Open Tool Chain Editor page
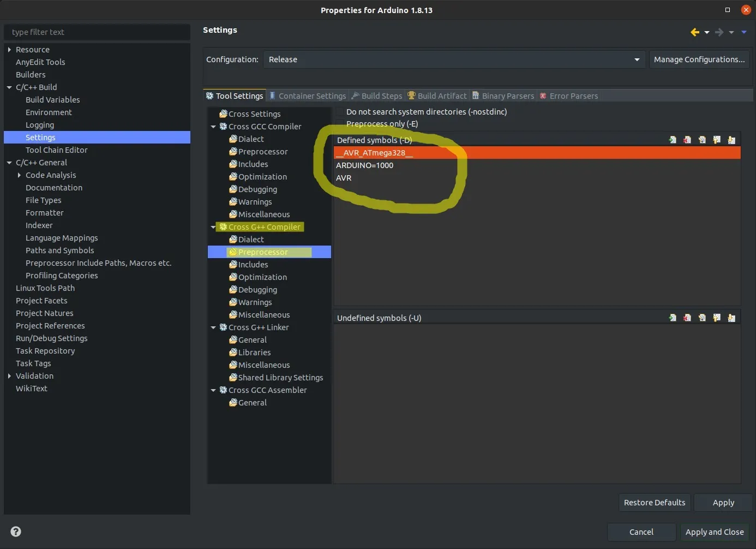 pyautogui.click(x=57, y=150)
